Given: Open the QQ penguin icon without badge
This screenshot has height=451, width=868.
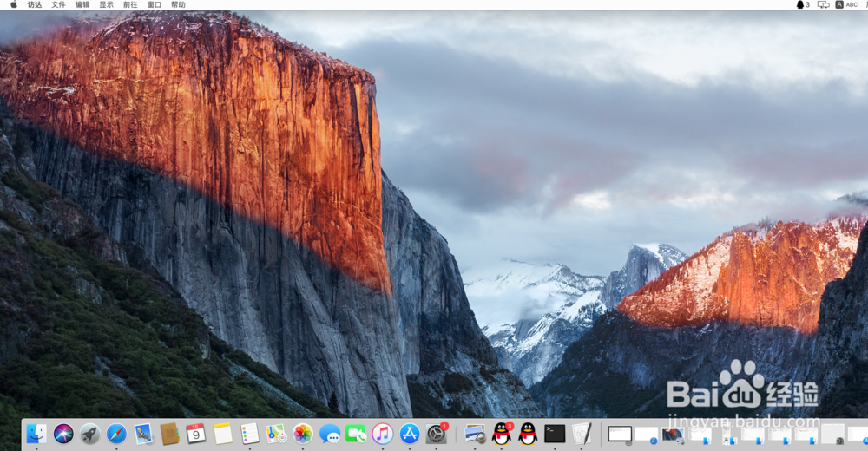Looking at the screenshot, I should pyautogui.click(x=528, y=434).
